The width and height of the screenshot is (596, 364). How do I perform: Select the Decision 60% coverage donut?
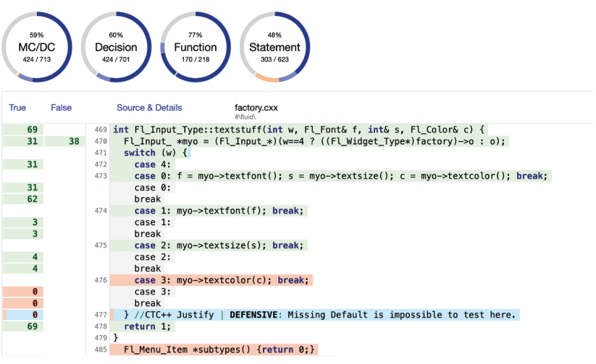[x=116, y=47]
